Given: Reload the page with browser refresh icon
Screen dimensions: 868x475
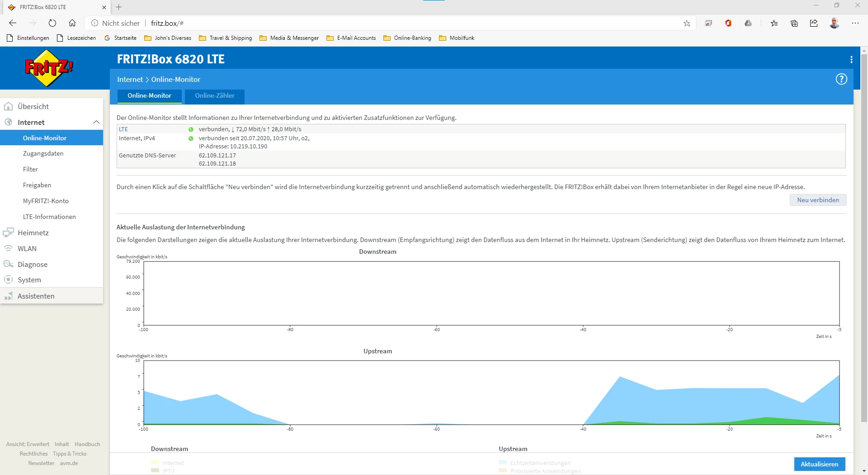Looking at the screenshot, I should (x=52, y=23).
